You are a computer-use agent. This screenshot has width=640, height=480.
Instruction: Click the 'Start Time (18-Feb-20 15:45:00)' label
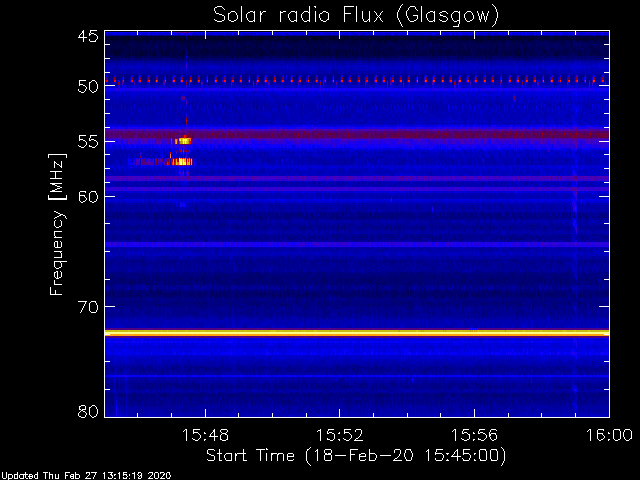(x=356, y=456)
